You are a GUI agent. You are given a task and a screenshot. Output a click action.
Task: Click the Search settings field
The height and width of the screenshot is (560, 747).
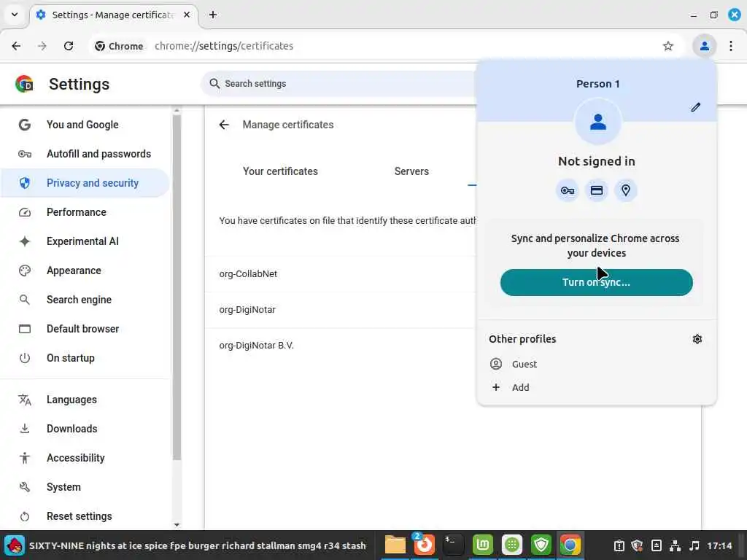[338, 84]
